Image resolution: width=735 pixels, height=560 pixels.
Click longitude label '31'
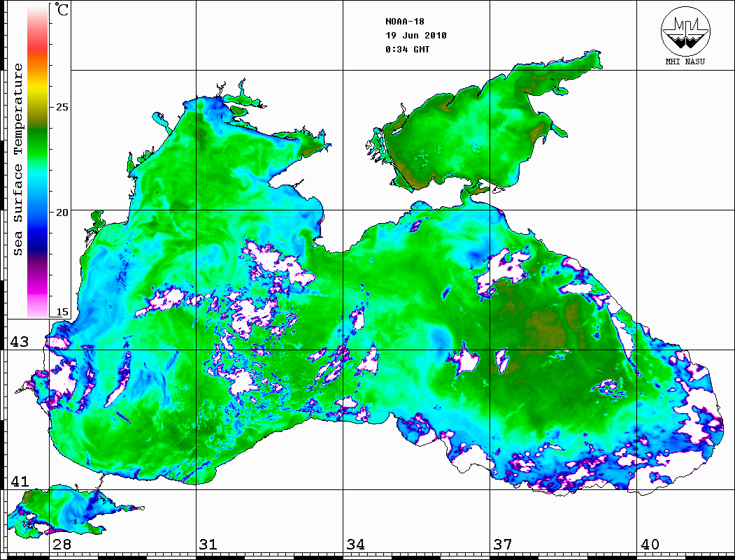pos(208,545)
